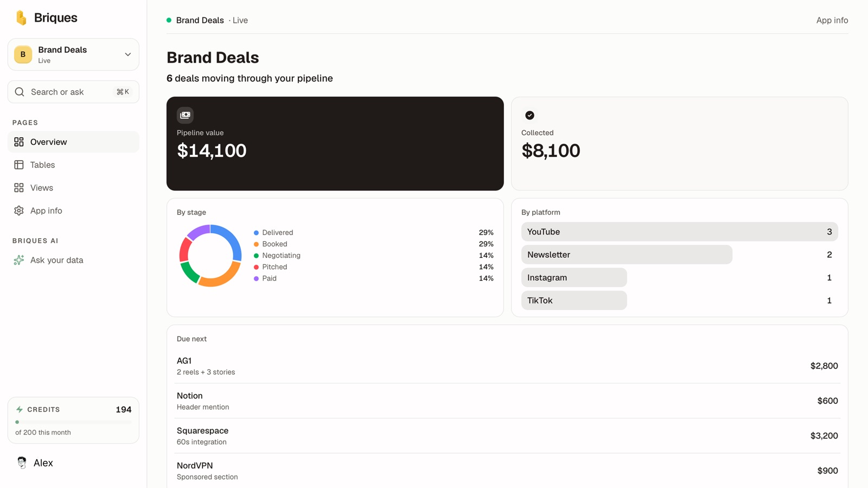Select the Negotiating legend label

[x=281, y=256]
